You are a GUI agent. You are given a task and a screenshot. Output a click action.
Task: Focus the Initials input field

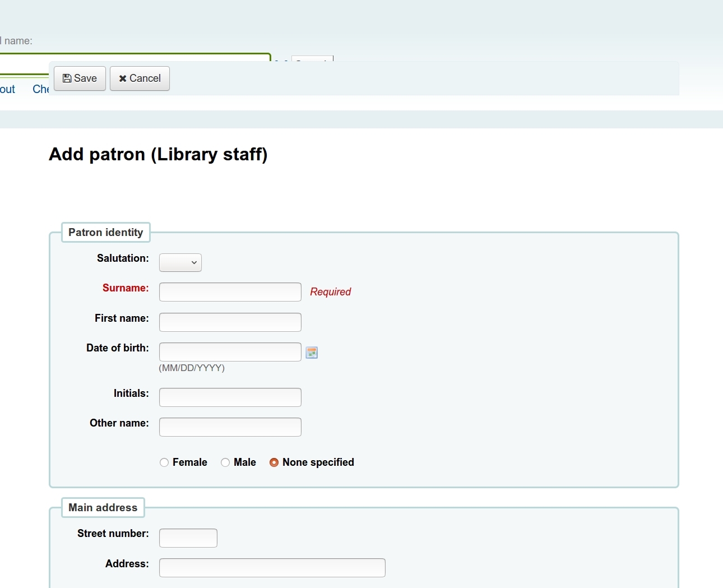[x=230, y=397]
